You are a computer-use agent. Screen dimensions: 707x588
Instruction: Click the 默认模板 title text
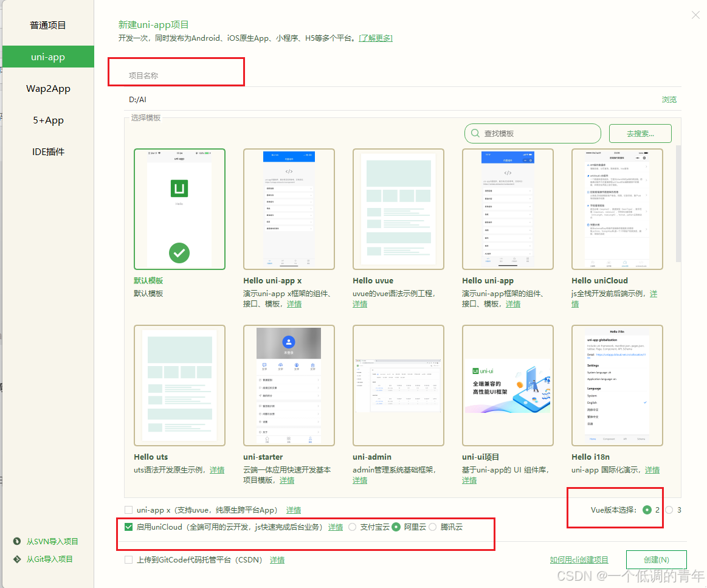tap(148, 280)
